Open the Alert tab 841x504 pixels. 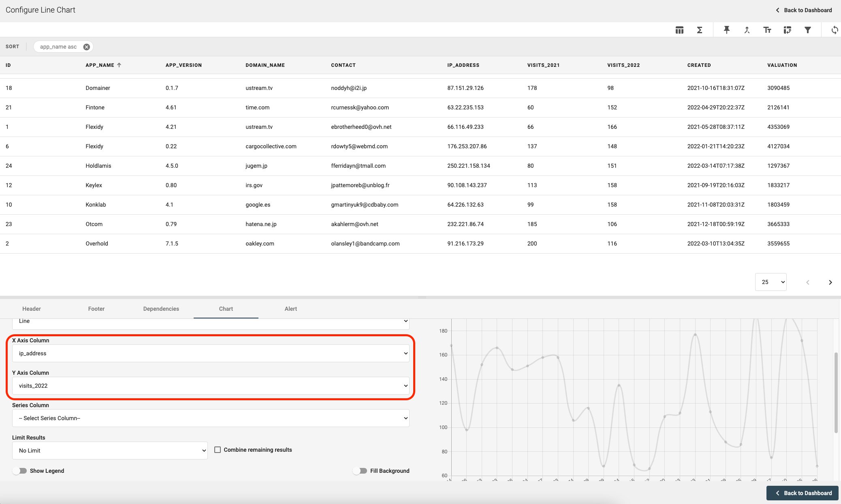290,309
